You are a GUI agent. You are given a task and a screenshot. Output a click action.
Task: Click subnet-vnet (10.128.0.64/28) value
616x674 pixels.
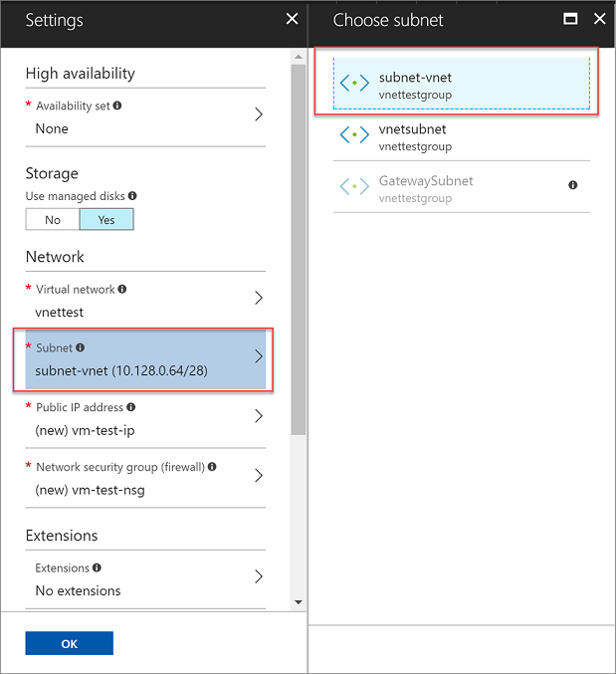click(121, 370)
